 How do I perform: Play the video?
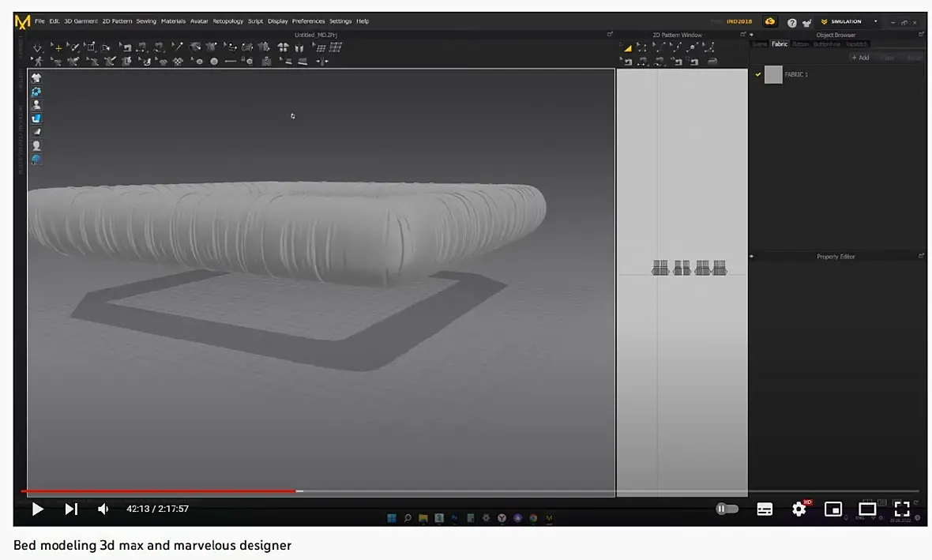pyautogui.click(x=37, y=509)
